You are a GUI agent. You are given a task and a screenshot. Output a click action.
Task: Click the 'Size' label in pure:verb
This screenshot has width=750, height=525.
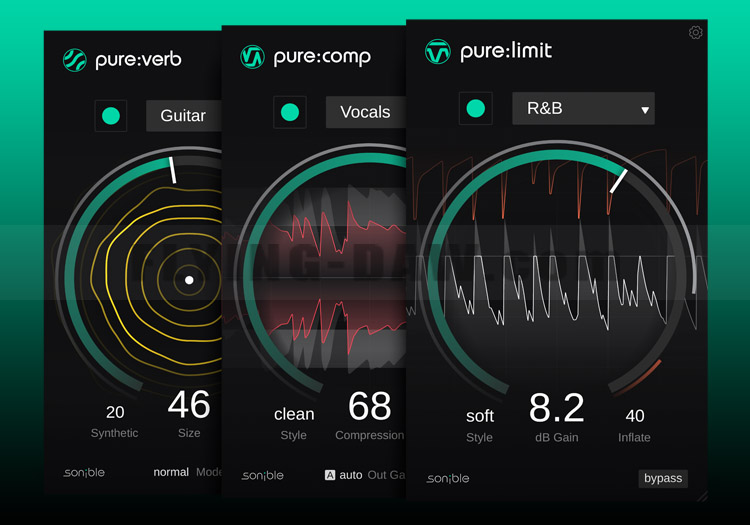pos(189,433)
